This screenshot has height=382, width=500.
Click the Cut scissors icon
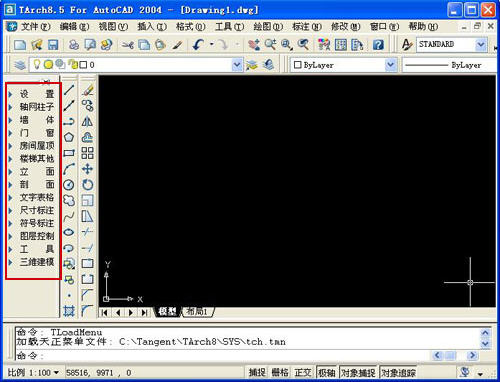click(x=127, y=45)
